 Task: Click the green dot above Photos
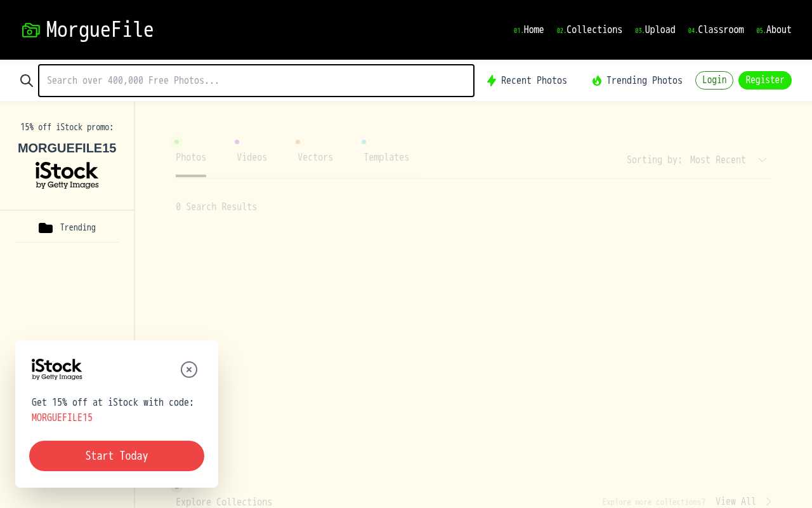coord(177,142)
